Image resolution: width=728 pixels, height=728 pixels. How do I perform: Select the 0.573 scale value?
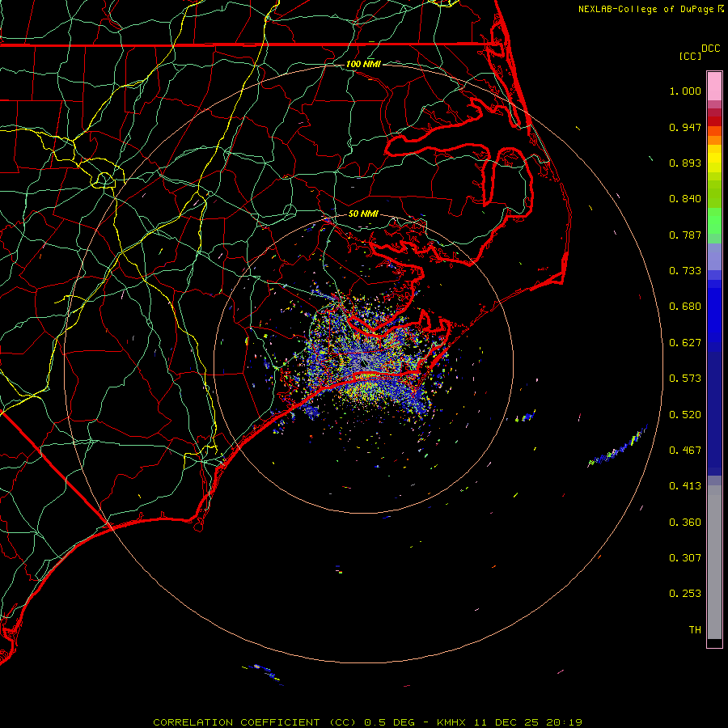pos(685,379)
